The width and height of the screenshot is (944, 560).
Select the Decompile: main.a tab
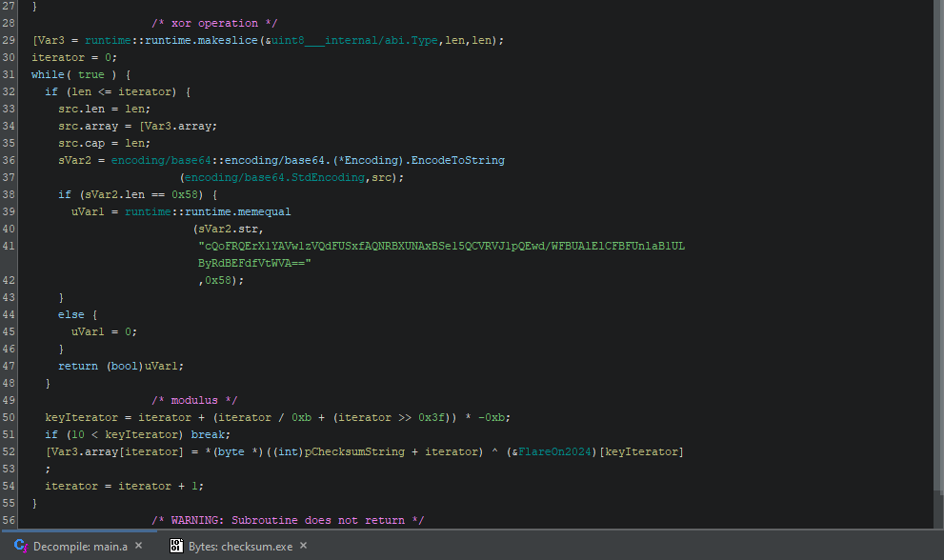81,546
